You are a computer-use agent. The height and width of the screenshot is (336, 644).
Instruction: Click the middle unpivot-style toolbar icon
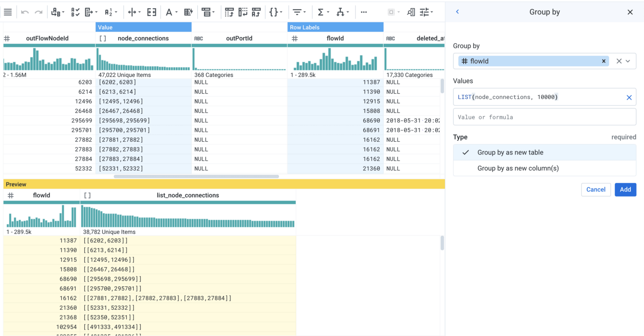click(243, 12)
